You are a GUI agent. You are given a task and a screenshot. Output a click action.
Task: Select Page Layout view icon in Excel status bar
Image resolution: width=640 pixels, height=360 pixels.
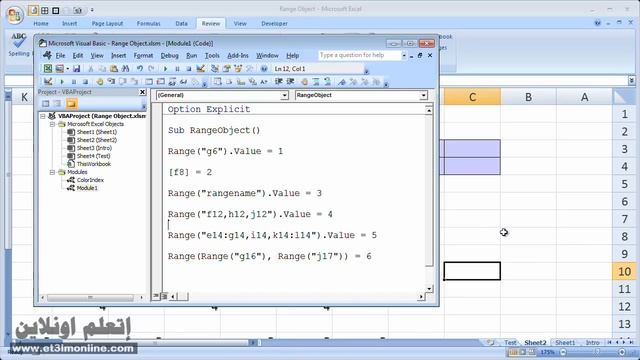click(x=522, y=352)
